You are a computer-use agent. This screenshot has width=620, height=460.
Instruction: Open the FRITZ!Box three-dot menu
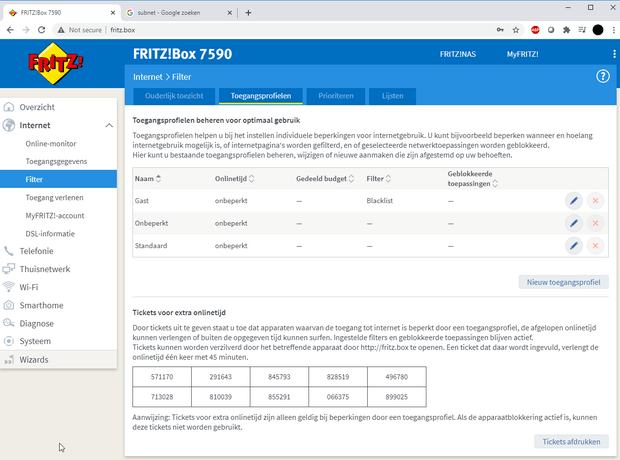pos(614,54)
